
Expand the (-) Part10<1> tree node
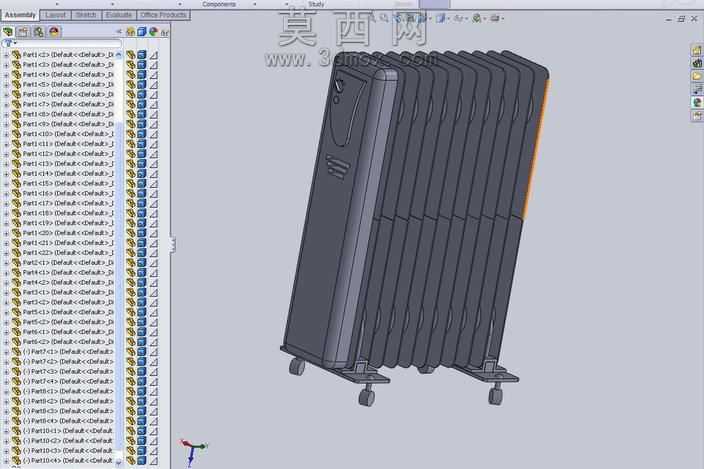[x=6, y=431]
